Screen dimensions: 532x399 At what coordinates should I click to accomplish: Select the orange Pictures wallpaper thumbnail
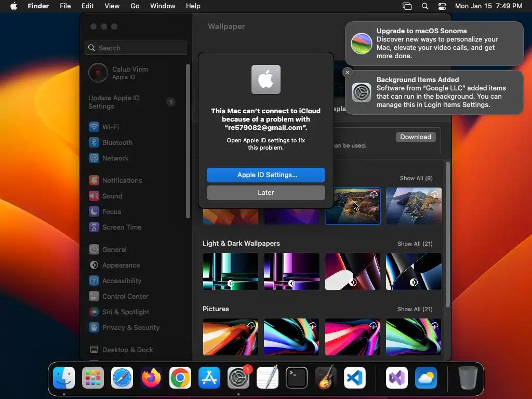pos(231,337)
